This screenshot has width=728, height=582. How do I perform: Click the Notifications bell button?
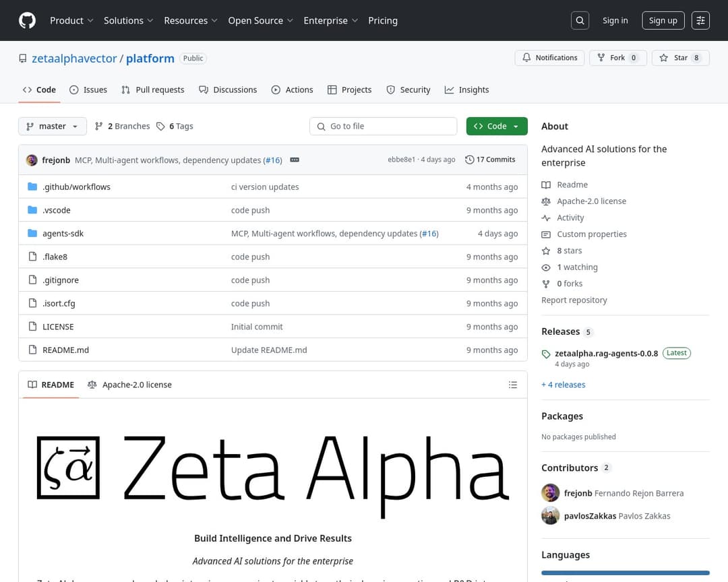(550, 57)
